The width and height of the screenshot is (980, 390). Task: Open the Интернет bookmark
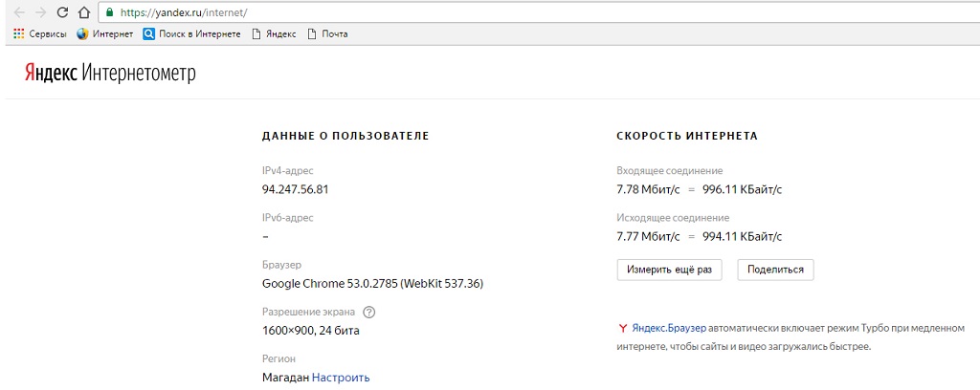click(x=105, y=34)
